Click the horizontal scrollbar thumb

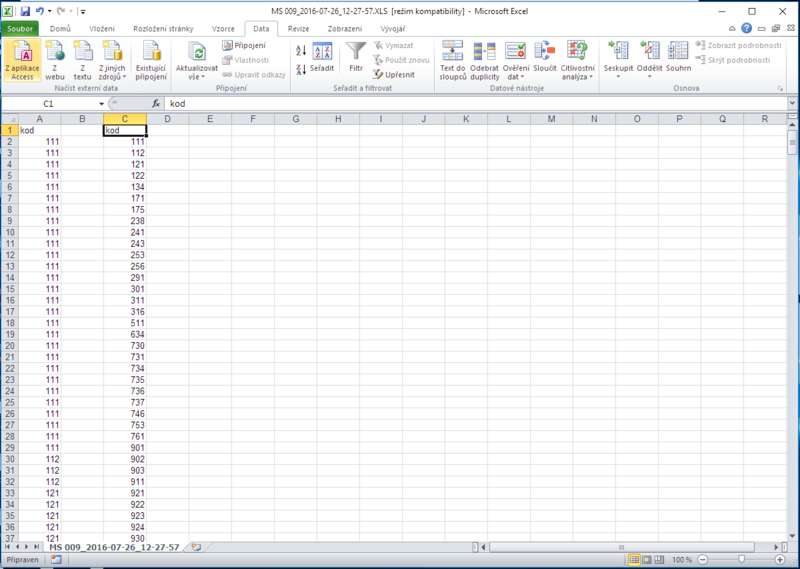(x=621, y=547)
